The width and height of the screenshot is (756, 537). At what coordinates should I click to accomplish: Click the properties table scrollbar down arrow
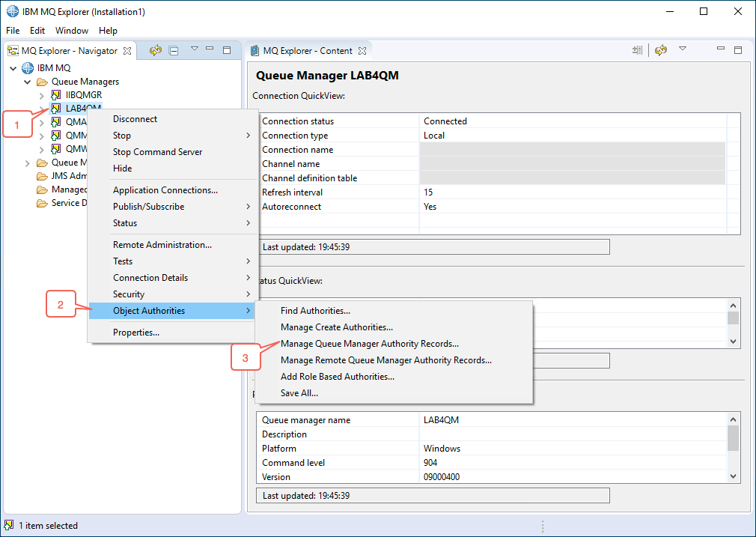click(733, 476)
